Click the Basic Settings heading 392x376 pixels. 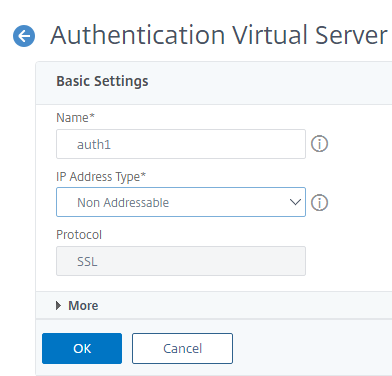pos(102,81)
